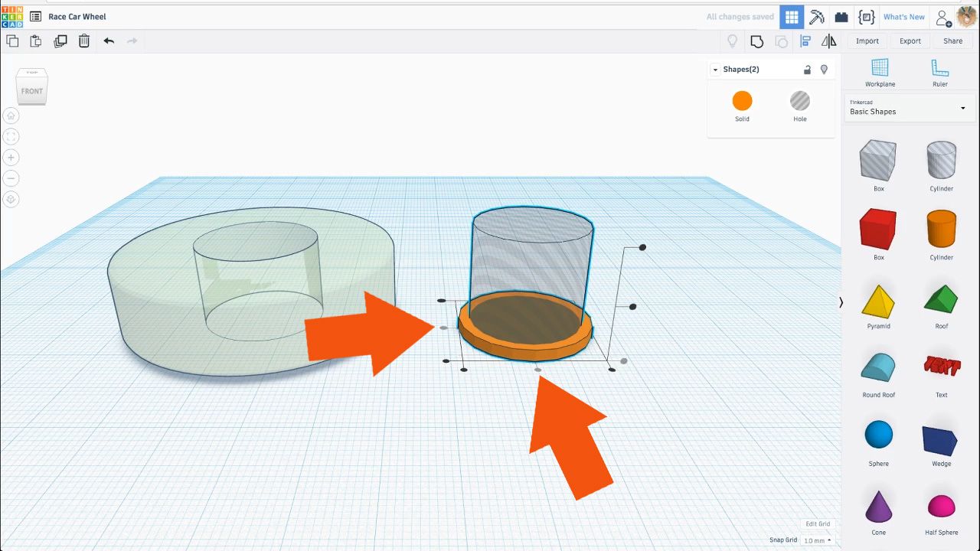The width and height of the screenshot is (980, 551).
Task: Select the Workplane tool
Action: click(x=880, y=73)
